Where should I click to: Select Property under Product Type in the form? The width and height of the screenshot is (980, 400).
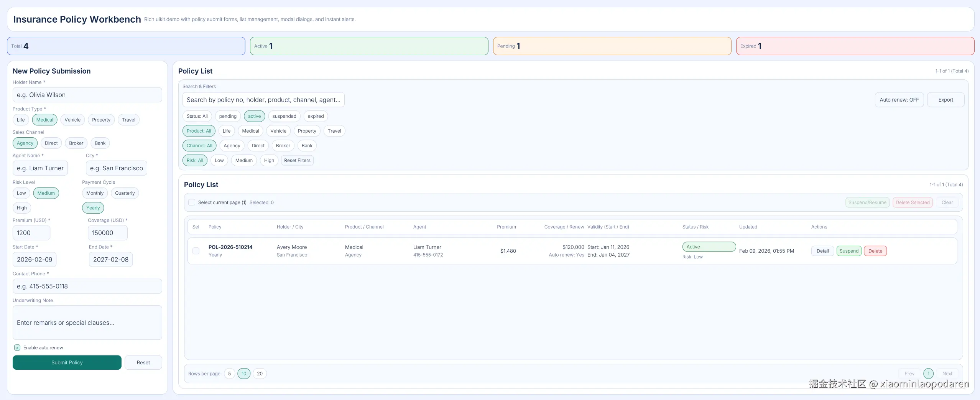tap(101, 120)
